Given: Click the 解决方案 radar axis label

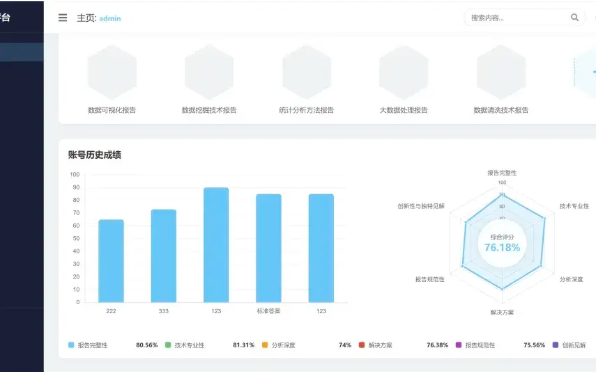Looking at the screenshot, I should click(x=502, y=313).
